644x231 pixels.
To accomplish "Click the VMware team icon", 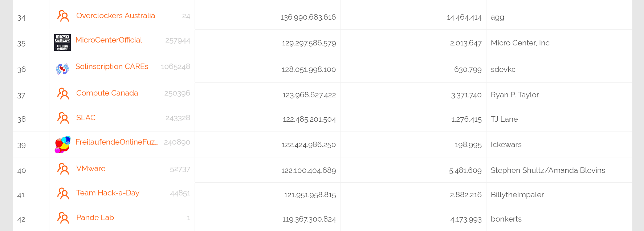I will pos(63,169).
